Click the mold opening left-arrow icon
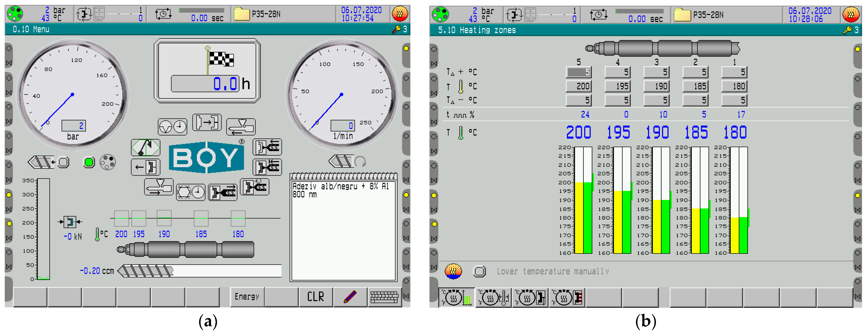This screenshot has width=868, height=332. click(146, 167)
